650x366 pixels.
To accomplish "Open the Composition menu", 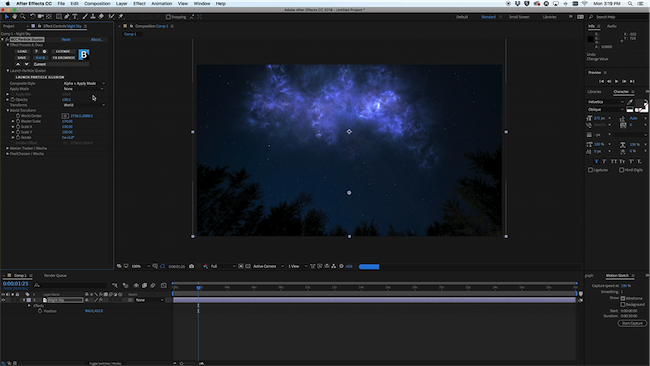I will 97,3.
